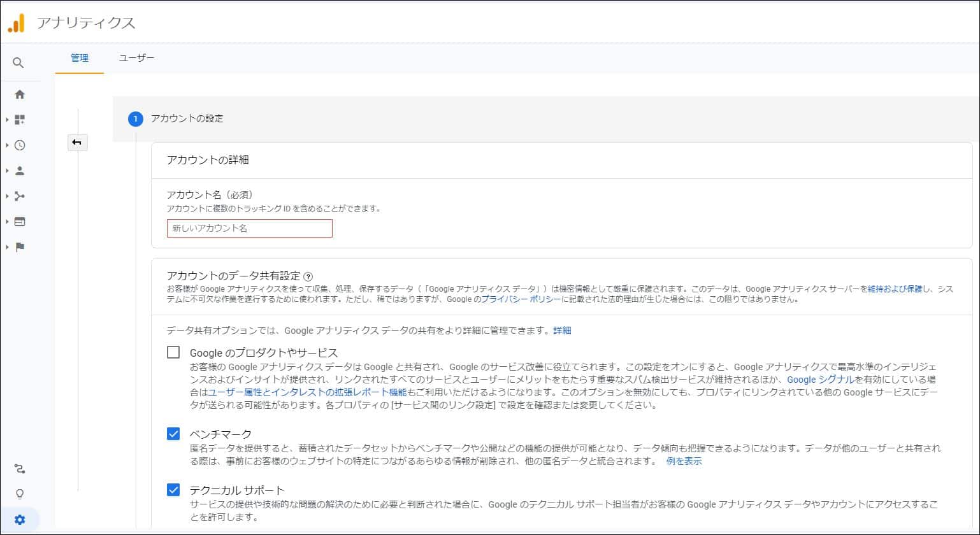Open the search magnifier in sidebar
Viewport: 980px width, 535px height.
18,62
